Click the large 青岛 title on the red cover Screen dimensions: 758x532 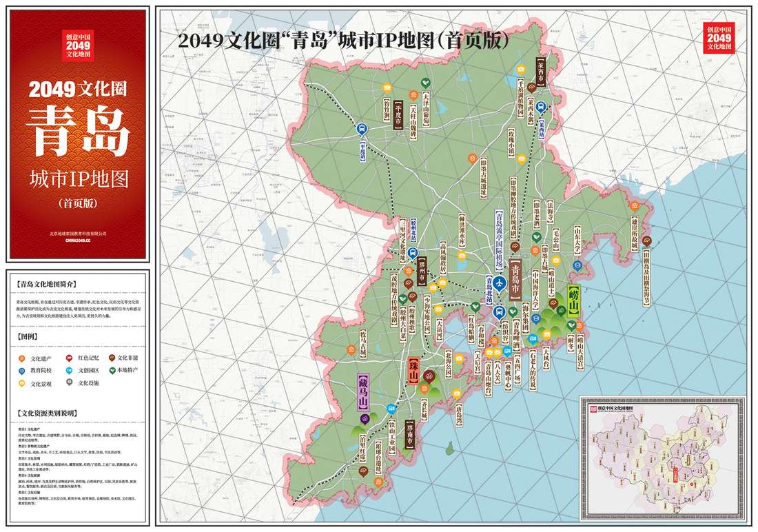77,132
